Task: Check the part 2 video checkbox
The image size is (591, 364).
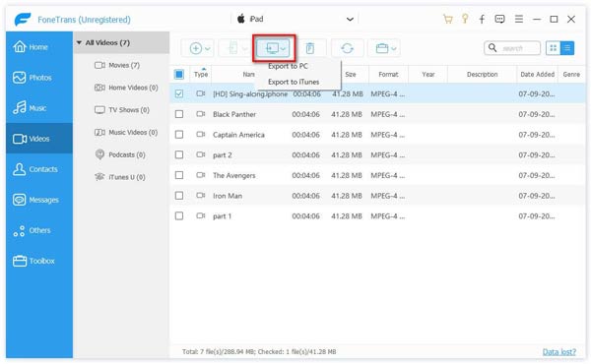Action: (x=179, y=154)
